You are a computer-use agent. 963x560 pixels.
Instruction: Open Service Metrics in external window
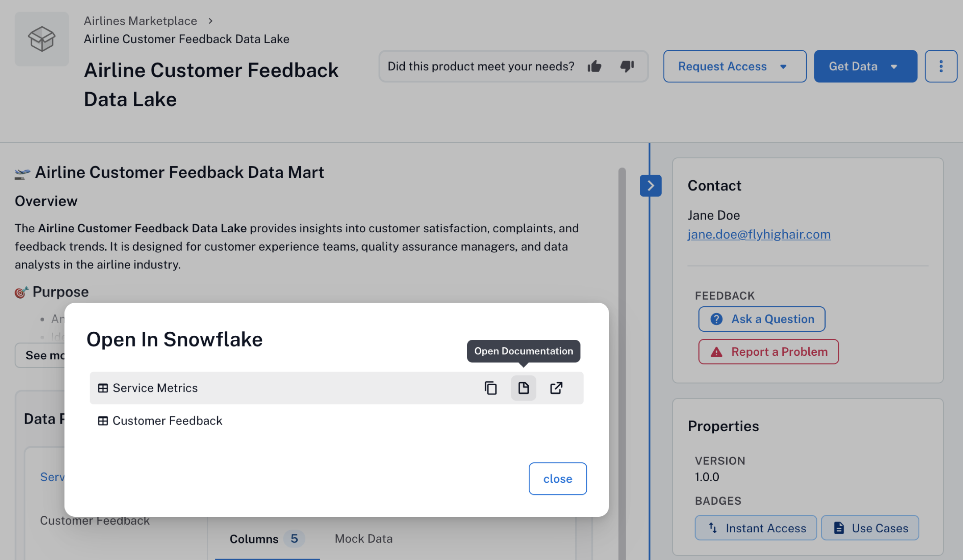coord(556,388)
